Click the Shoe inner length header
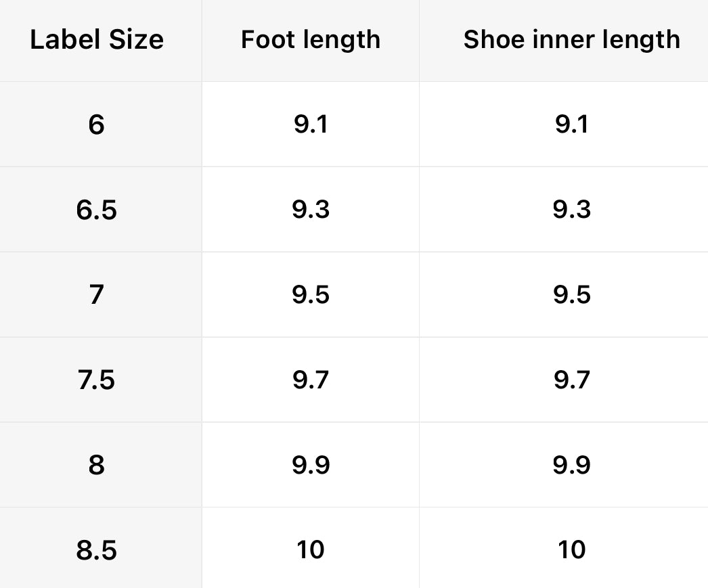 point(571,40)
